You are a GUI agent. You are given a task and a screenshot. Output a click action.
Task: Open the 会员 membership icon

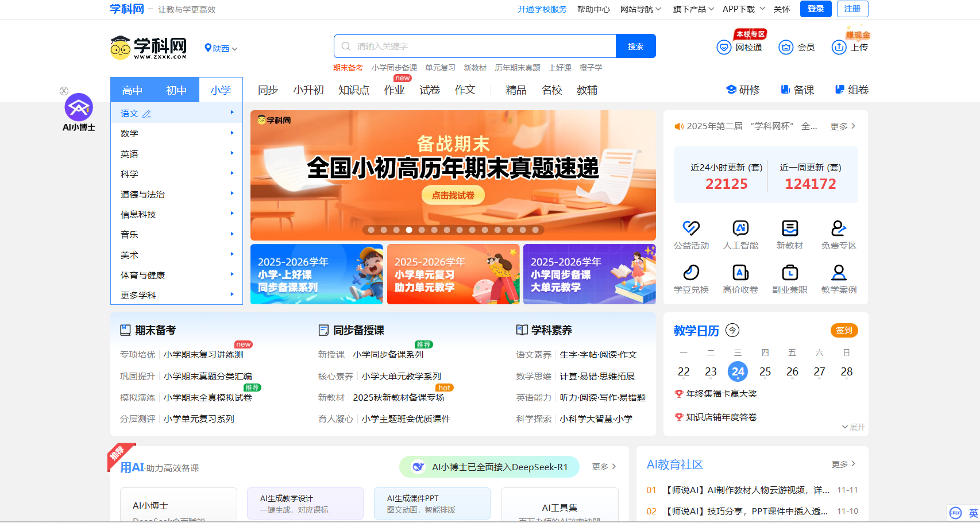point(786,47)
